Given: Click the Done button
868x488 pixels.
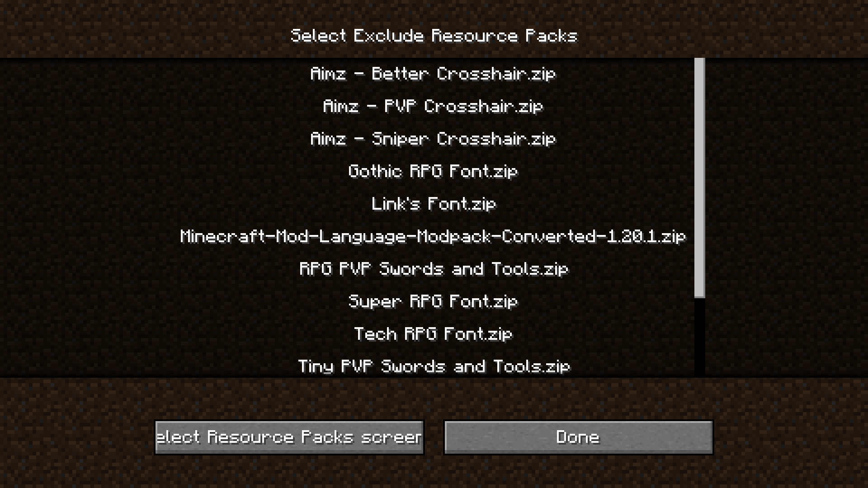Looking at the screenshot, I should tap(579, 437).
